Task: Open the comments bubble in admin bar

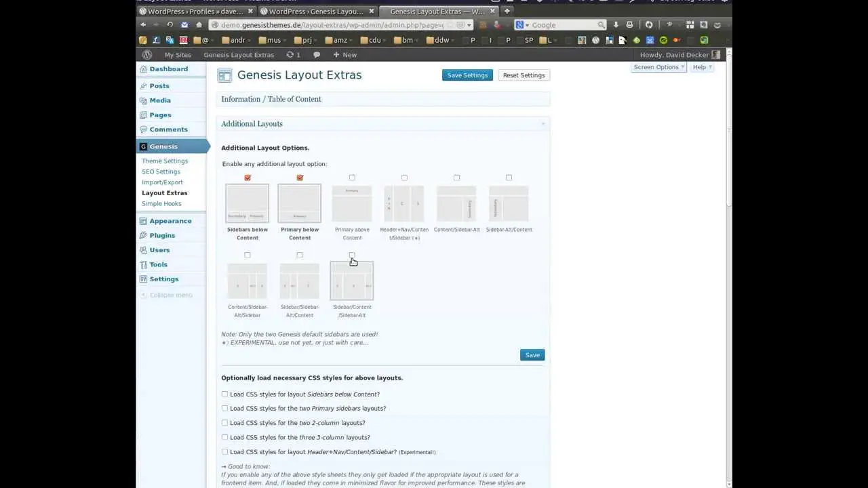Action: (x=317, y=55)
